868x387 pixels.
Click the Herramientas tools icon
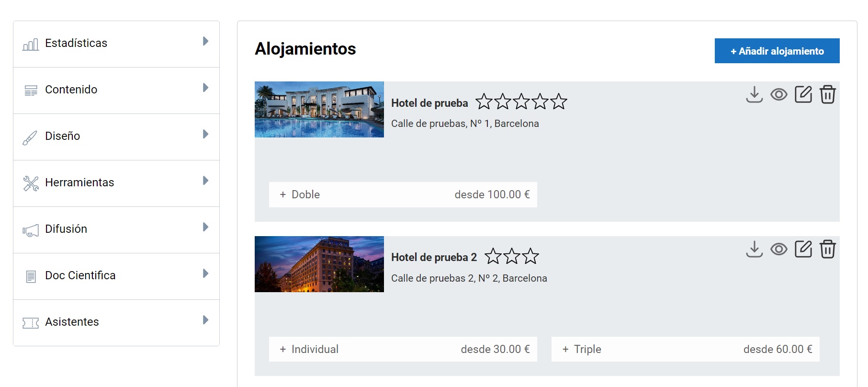click(31, 183)
